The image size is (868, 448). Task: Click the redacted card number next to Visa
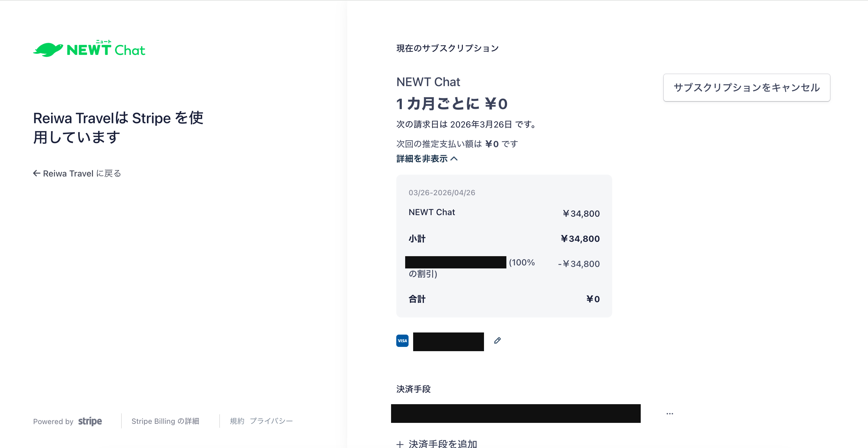(448, 342)
